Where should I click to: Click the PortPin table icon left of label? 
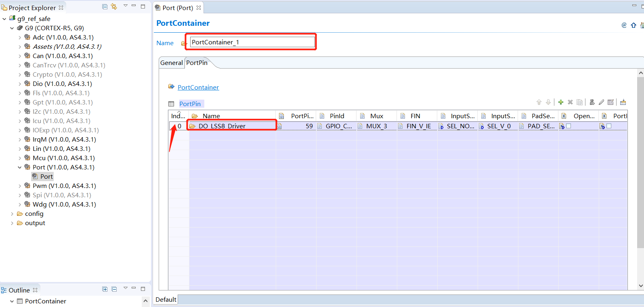[x=171, y=104]
